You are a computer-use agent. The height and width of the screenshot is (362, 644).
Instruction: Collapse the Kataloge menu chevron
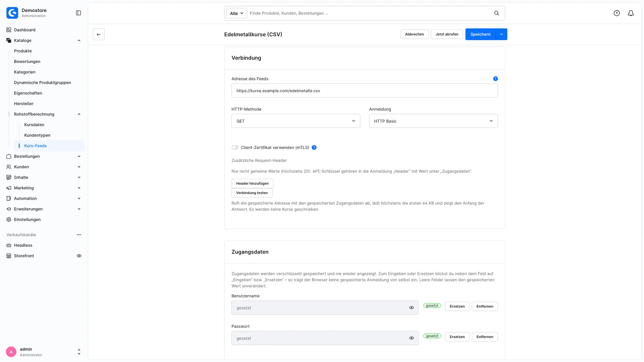pyautogui.click(x=79, y=41)
